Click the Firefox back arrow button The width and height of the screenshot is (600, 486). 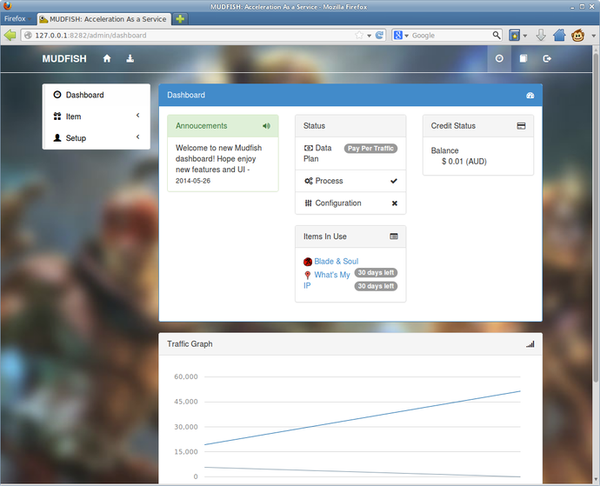(x=10, y=35)
